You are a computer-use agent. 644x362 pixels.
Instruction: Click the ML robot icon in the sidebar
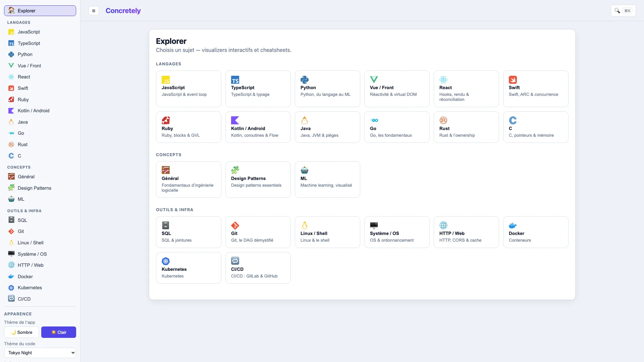click(11, 199)
